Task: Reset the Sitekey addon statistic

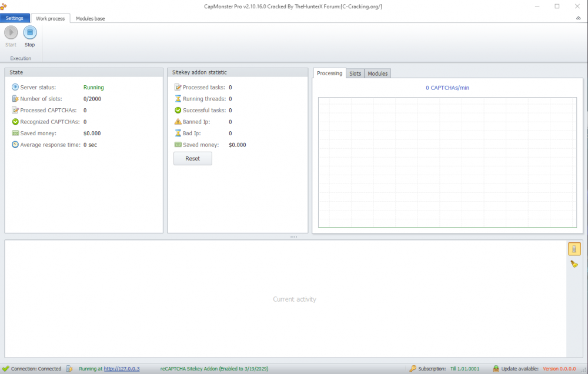Action: point(193,158)
